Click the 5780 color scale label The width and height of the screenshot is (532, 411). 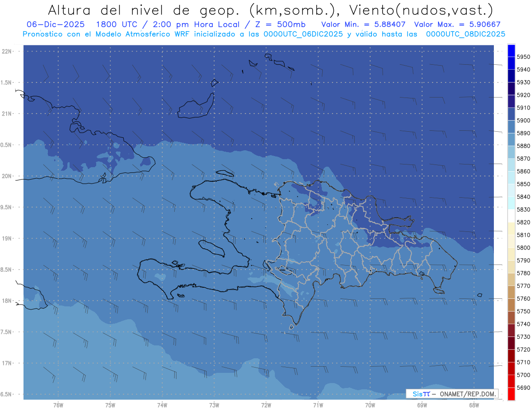(x=523, y=273)
